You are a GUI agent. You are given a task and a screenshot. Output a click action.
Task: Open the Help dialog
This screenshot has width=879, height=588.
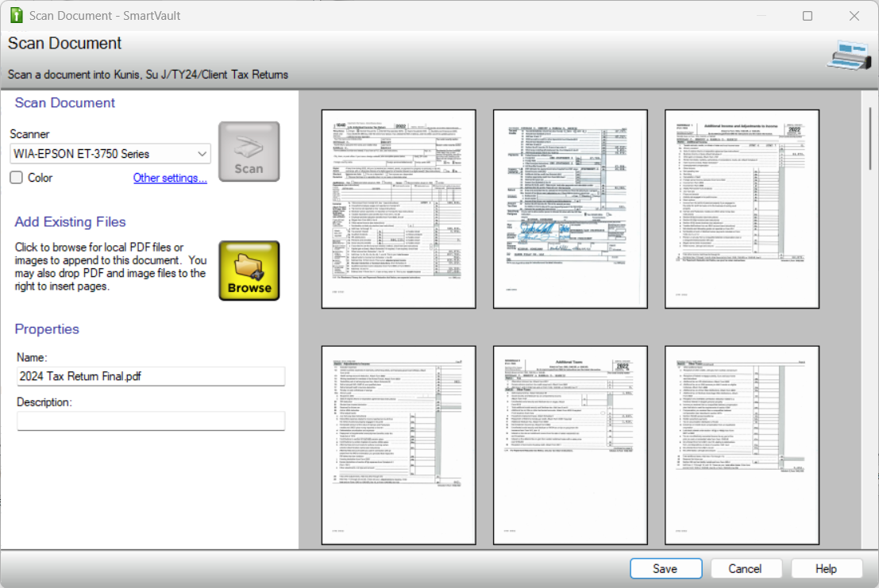click(826, 568)
